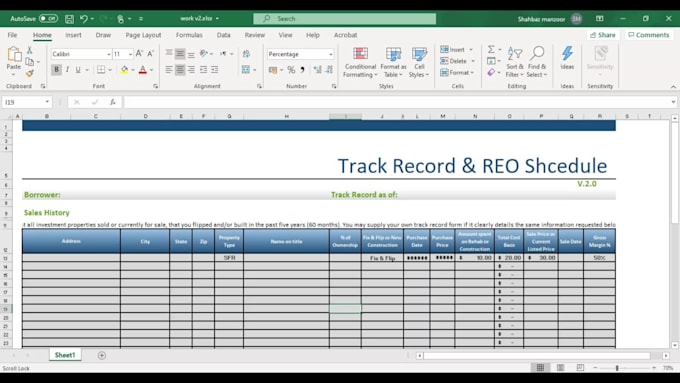Apply Comma Style format
680x383 pixels.
click(x=302, y=69)
